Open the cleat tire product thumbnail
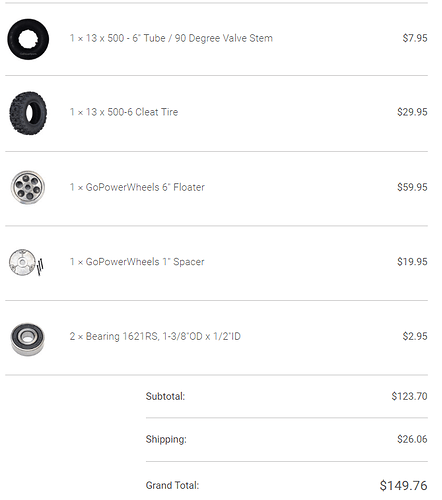442x500 pixels. 28,113
